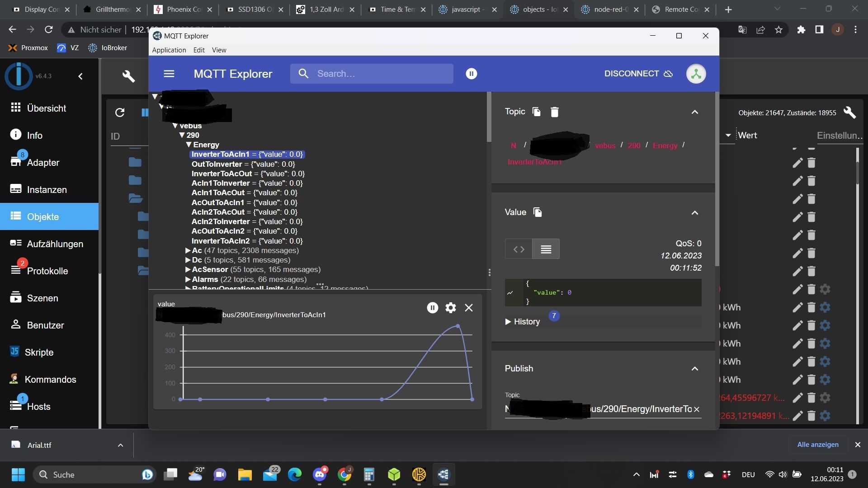Close the InverterToAcIn1 chart panel
The width and height of the screenshot is (868, 488).
[x=469, y=308]
